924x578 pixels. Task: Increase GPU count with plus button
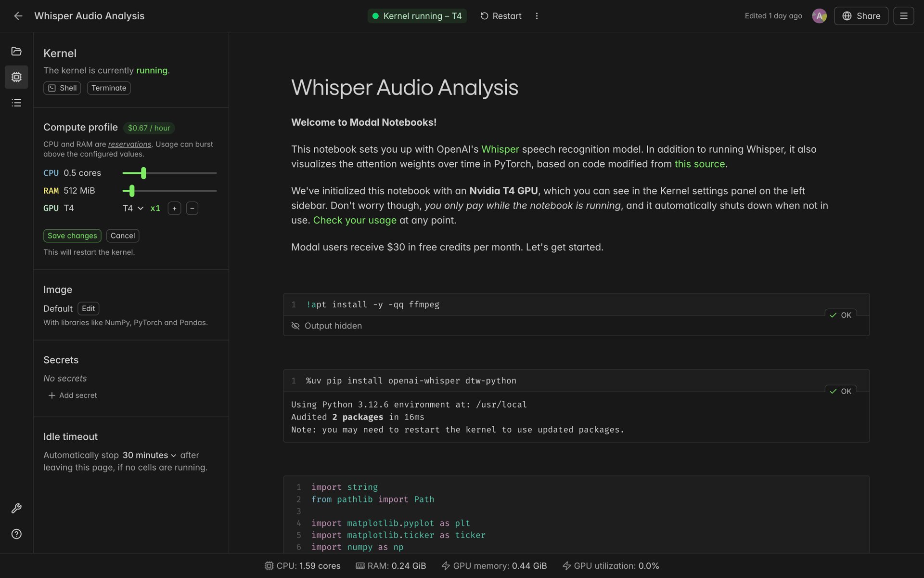coord(174,208)
